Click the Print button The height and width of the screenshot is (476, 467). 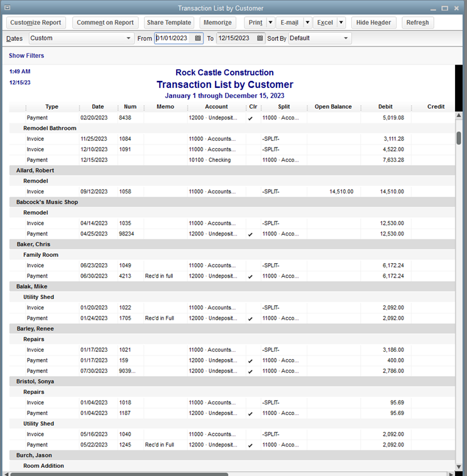click(x=256, y=23)
